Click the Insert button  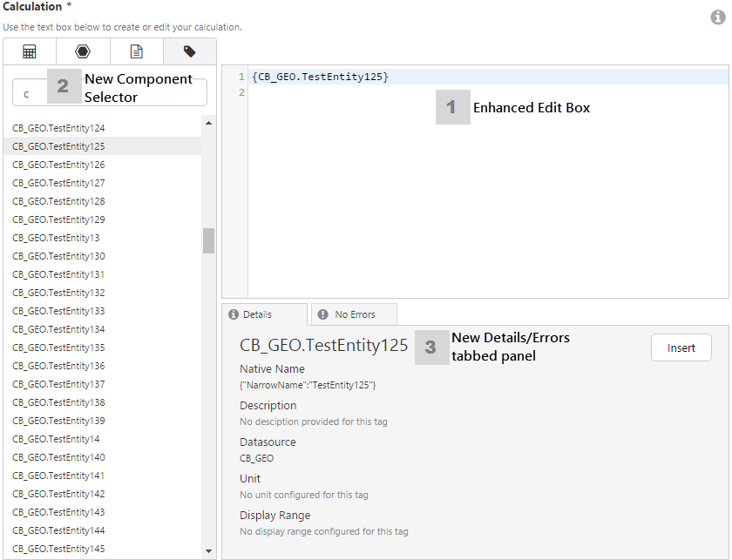(x=681, y=347)
